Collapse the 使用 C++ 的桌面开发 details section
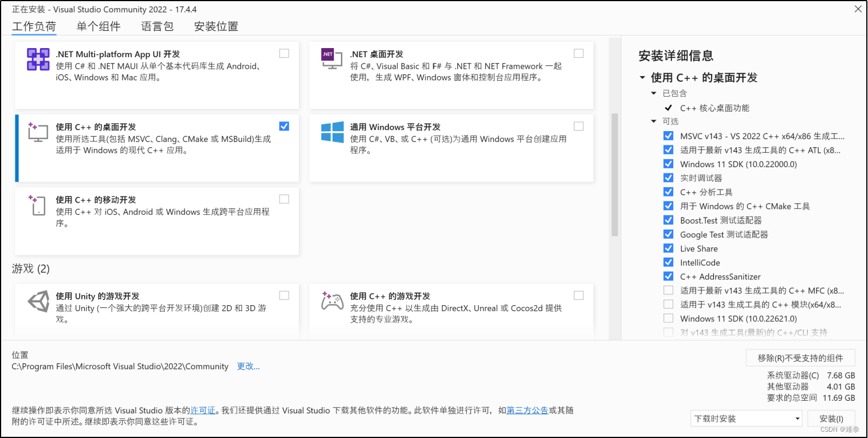 pos(642,77)
